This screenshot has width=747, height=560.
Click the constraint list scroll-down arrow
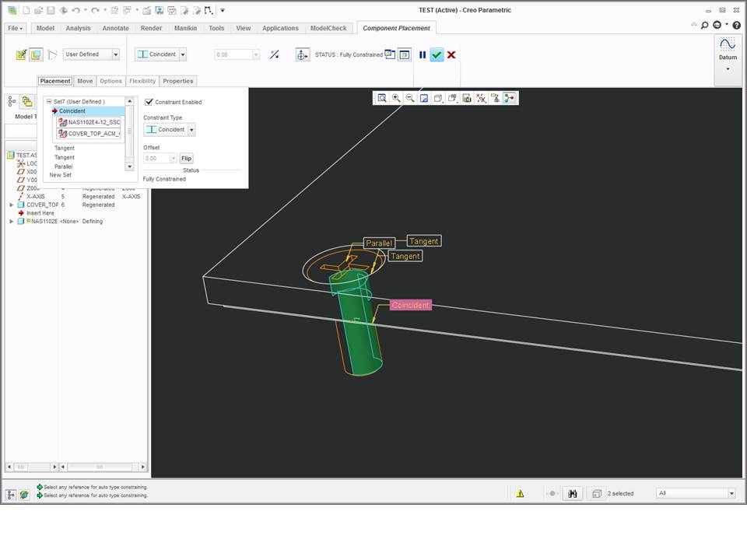pos(129,166)
